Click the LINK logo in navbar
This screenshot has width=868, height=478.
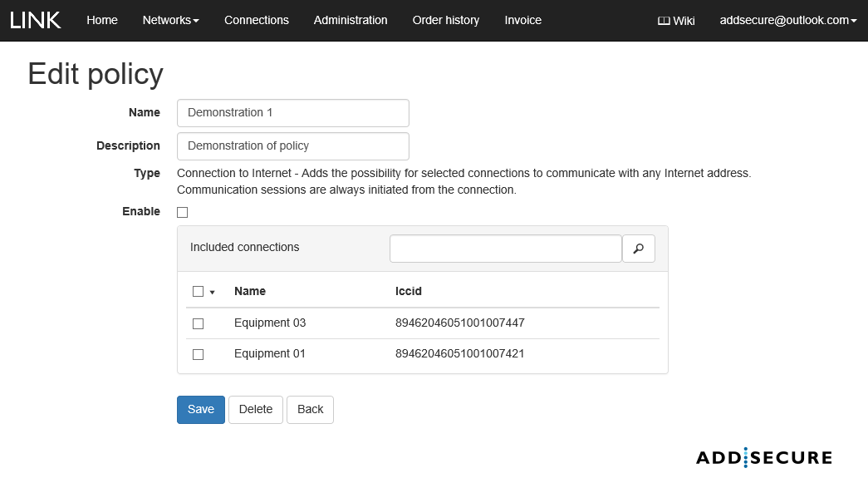36,20
